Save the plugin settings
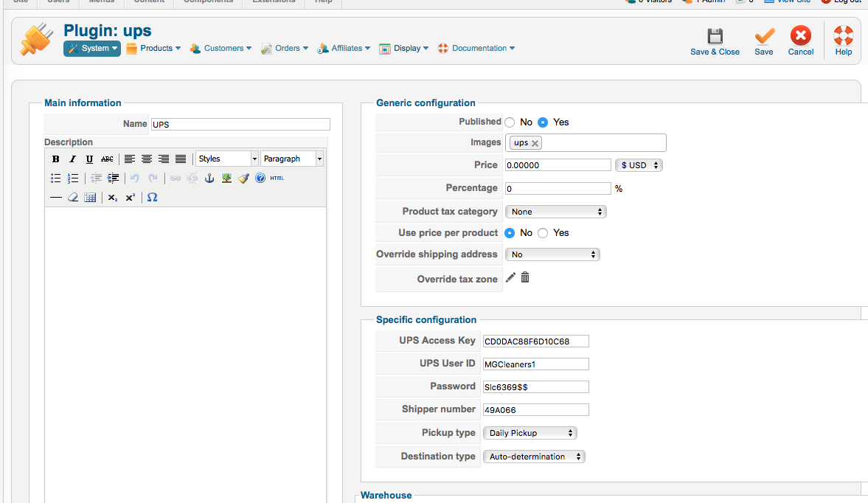 click(764, 42)
